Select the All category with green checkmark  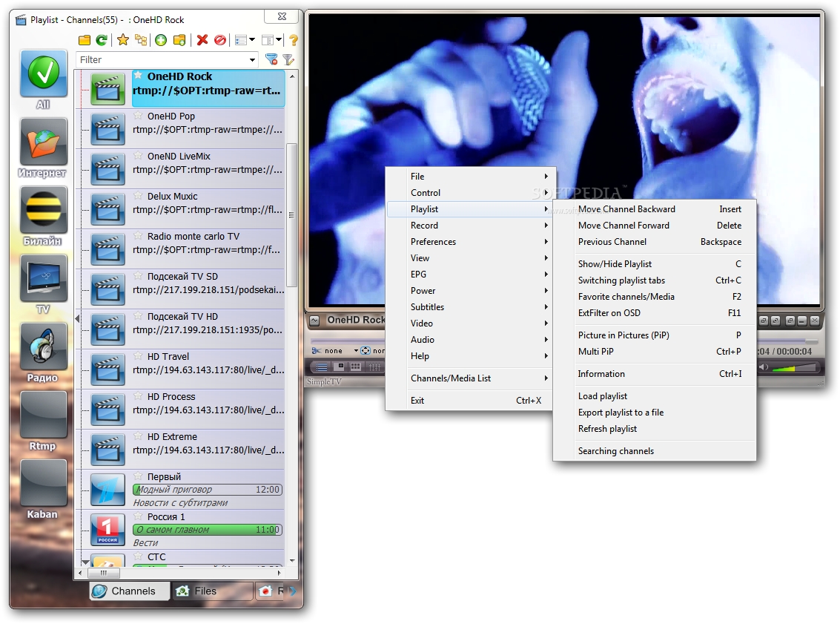click(x=44, y=74)
